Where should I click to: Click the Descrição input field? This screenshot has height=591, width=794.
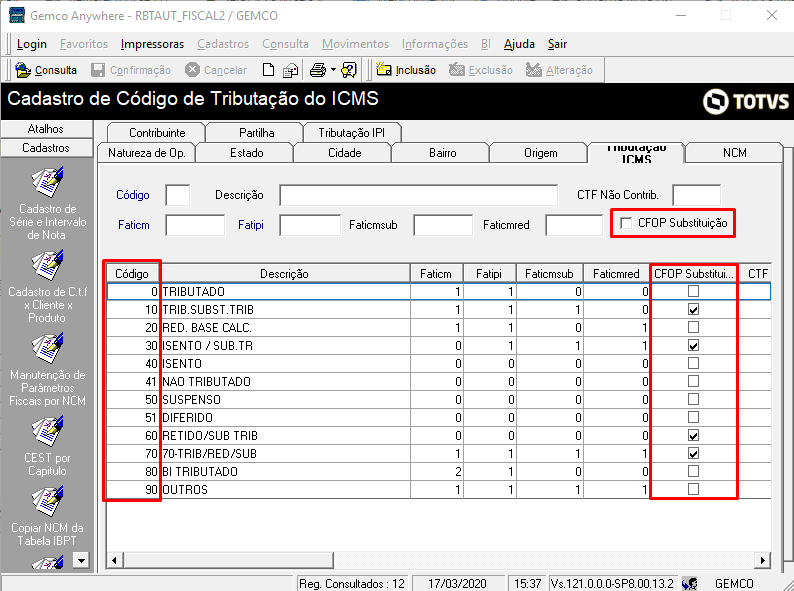tap(419, 195)
